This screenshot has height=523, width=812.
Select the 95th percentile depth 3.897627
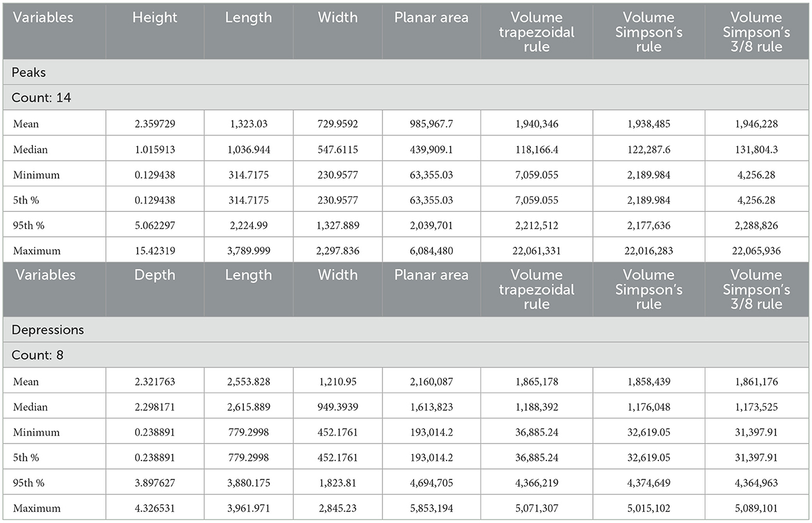155,483
